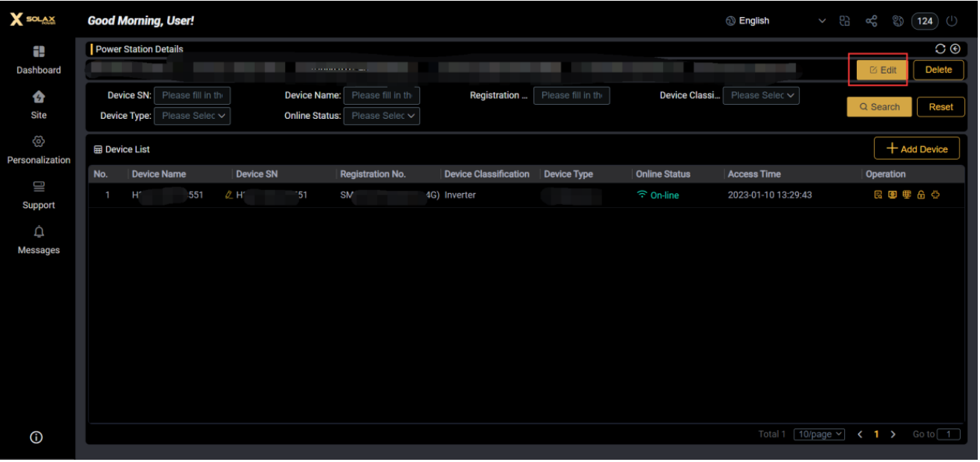The width and height of the screenshot is (980, 462).
Task: Click the globe location icon in header
Action: tap(898, 22)
